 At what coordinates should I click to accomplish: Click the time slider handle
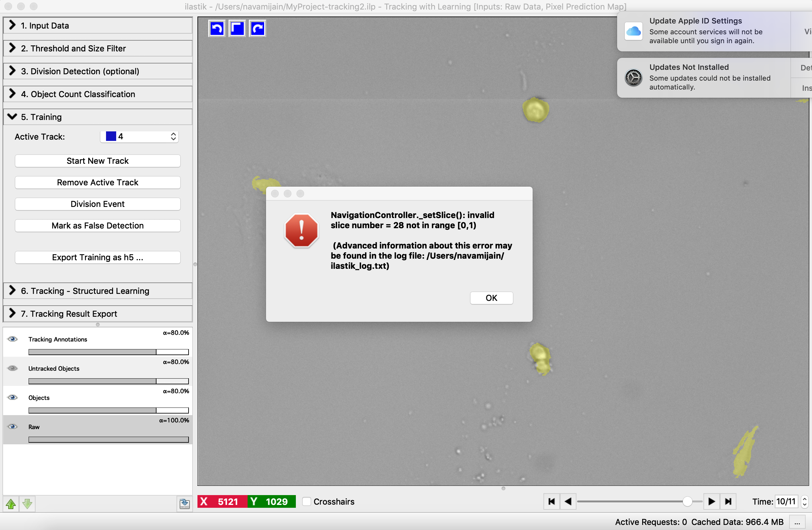688,501
